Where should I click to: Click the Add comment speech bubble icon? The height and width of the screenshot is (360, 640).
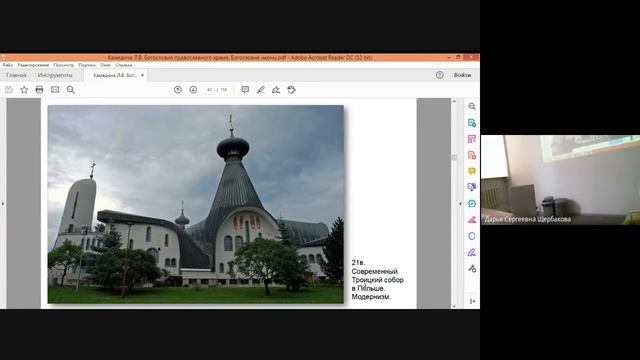(245, 90)
